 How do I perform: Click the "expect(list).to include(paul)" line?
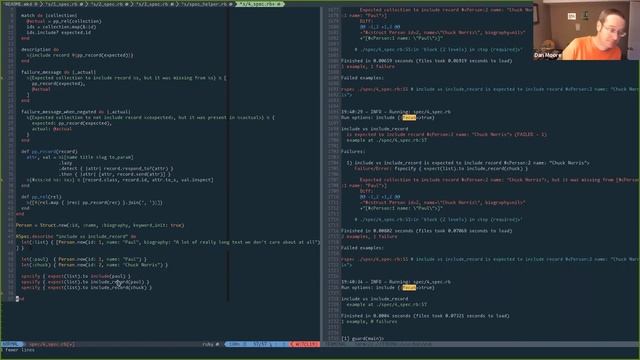click(x=76, y=276)
